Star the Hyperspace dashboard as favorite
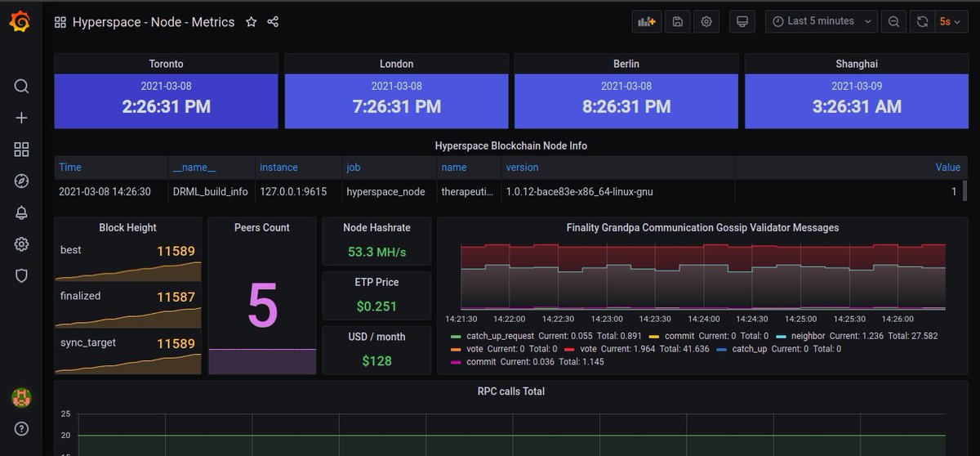 (252, 22)
